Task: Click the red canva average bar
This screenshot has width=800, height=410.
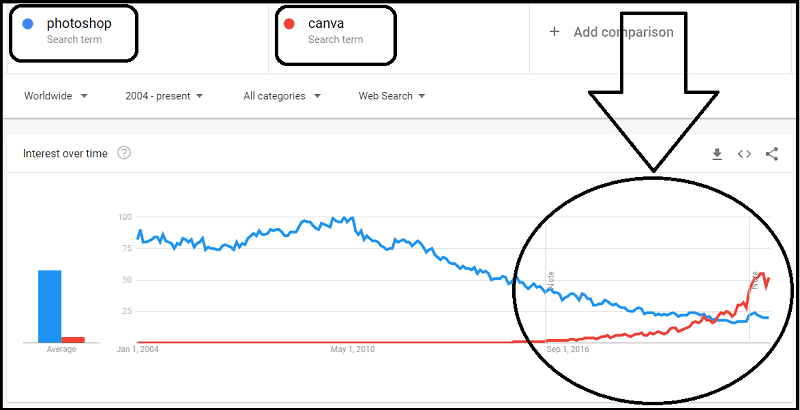Action: (x=73, y=340)
